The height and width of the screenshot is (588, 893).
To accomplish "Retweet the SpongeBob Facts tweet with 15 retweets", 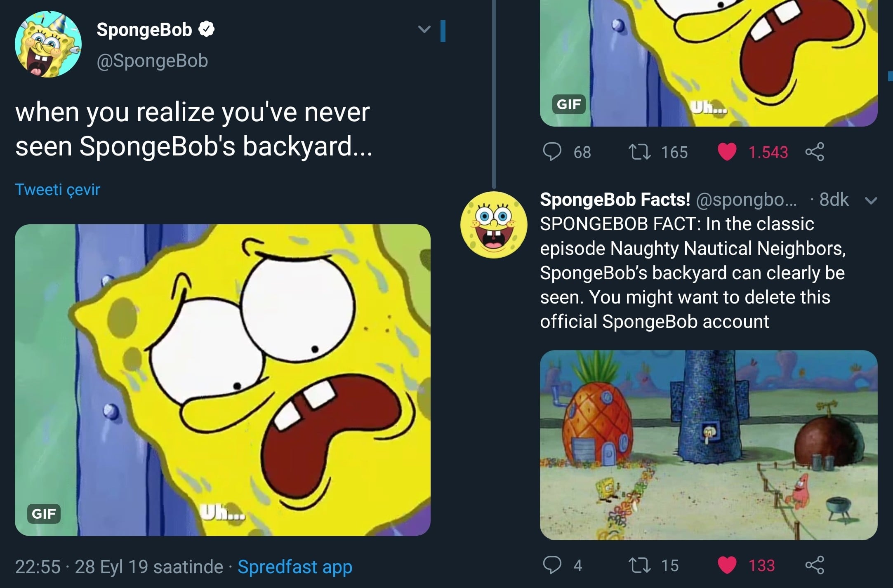I will coord(639,565).
